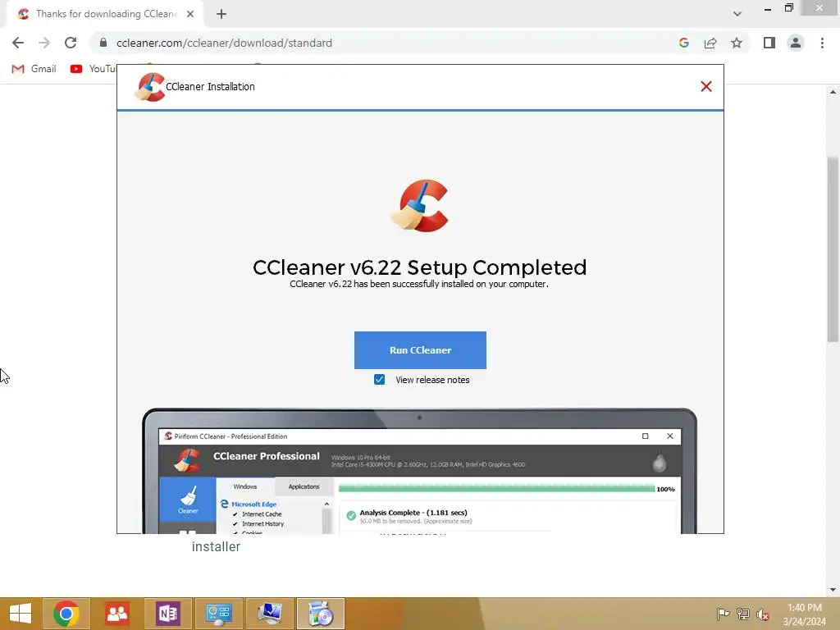This screenshot has width=840, height=630.
Task: Click the scrollbar down arrow
Action: point(833,590)
